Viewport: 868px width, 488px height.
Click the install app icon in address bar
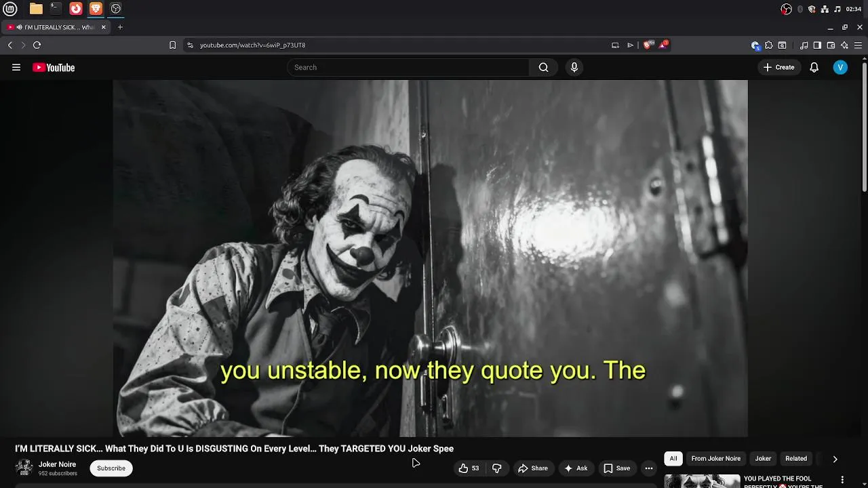[615, 45]
